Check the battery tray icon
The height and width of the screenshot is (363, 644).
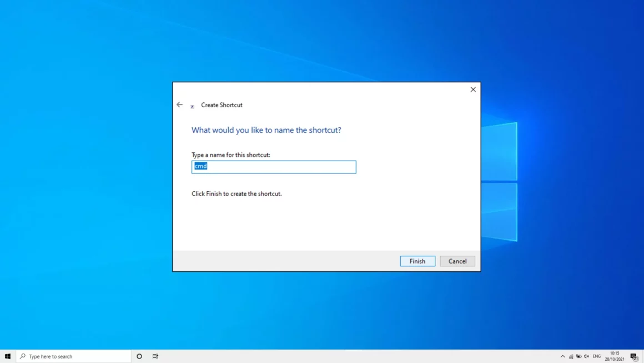(x=578, y=356)
